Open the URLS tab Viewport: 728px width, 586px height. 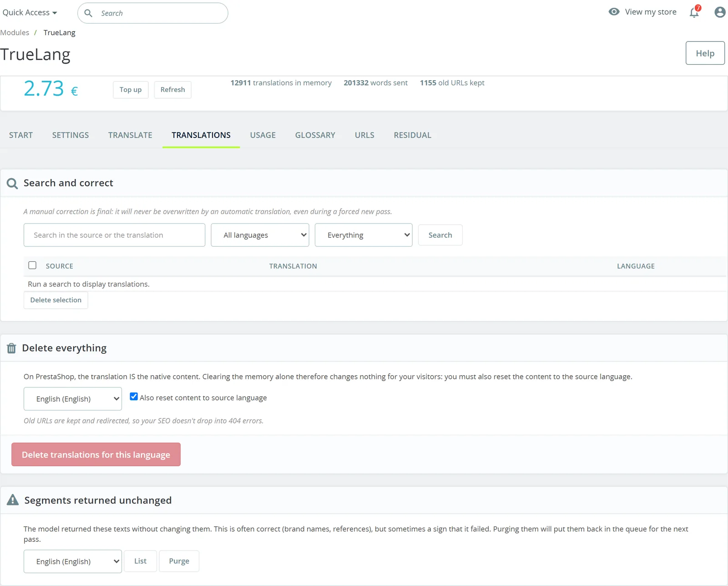point(364,135)
